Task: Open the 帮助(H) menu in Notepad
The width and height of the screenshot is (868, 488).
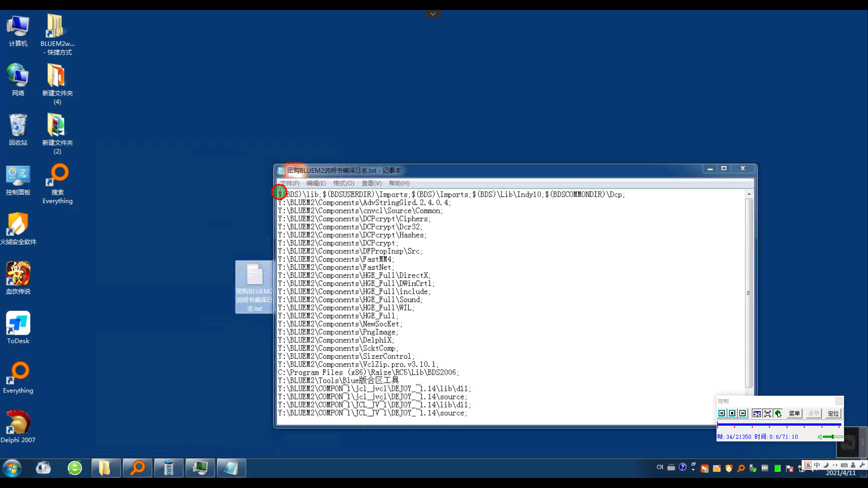Action: point(399,183)
